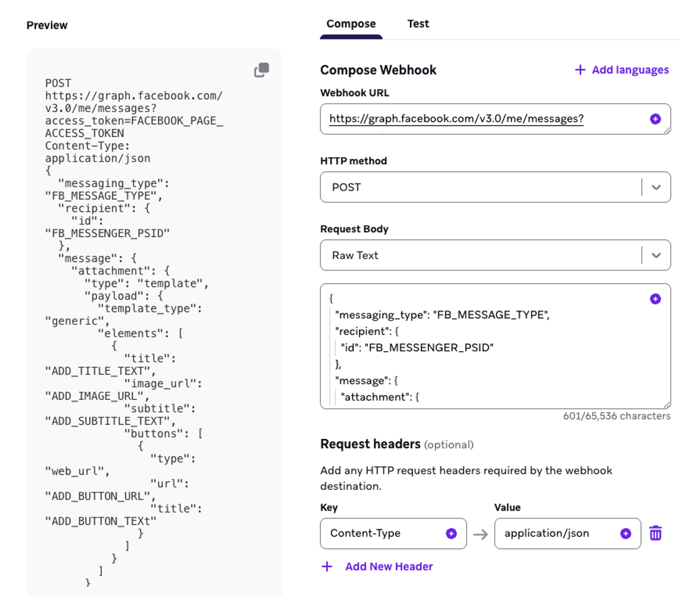Open the Request Body Raw Text dropdown

(495, 255)
